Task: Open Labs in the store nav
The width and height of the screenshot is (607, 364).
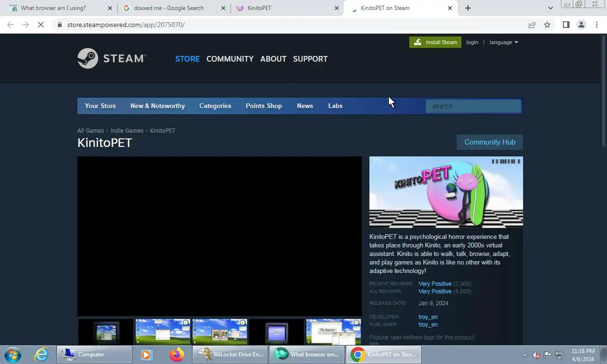Action: click(x=335, y=106)
